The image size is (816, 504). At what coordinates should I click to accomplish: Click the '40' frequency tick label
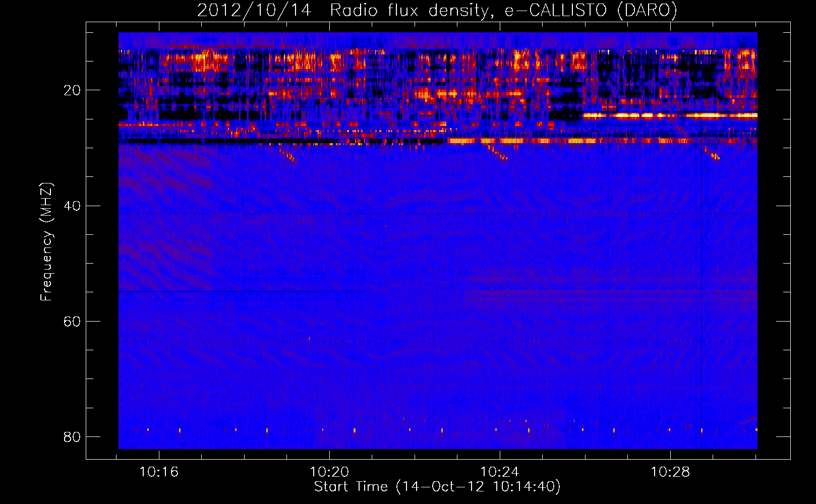(72, 206)
